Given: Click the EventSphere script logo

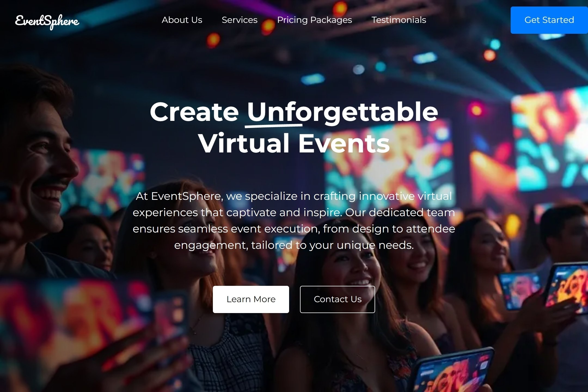Looking at the screenshot, I should pos(47,21).
